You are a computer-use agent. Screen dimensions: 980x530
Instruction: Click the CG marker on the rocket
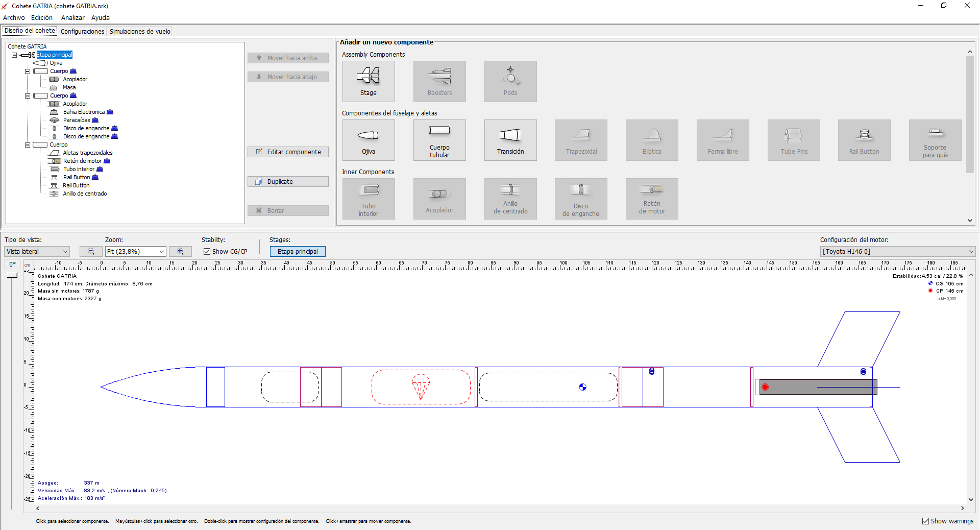582,387
